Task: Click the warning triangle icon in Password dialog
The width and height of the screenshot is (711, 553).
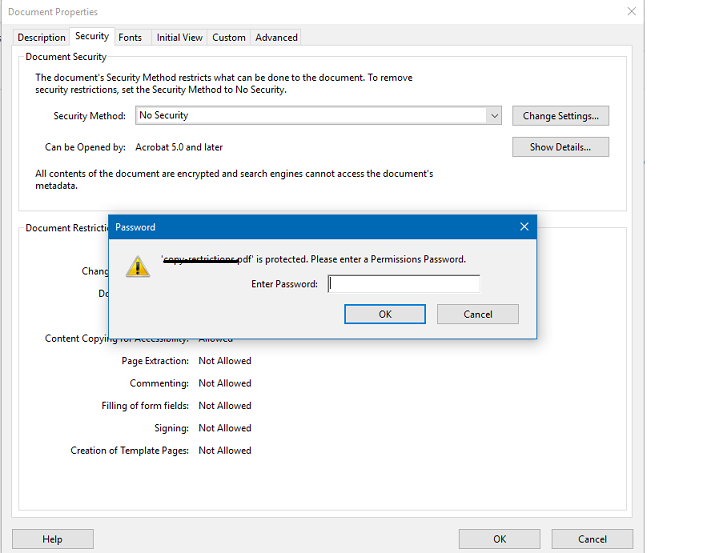Action: (x=138, y=266)
